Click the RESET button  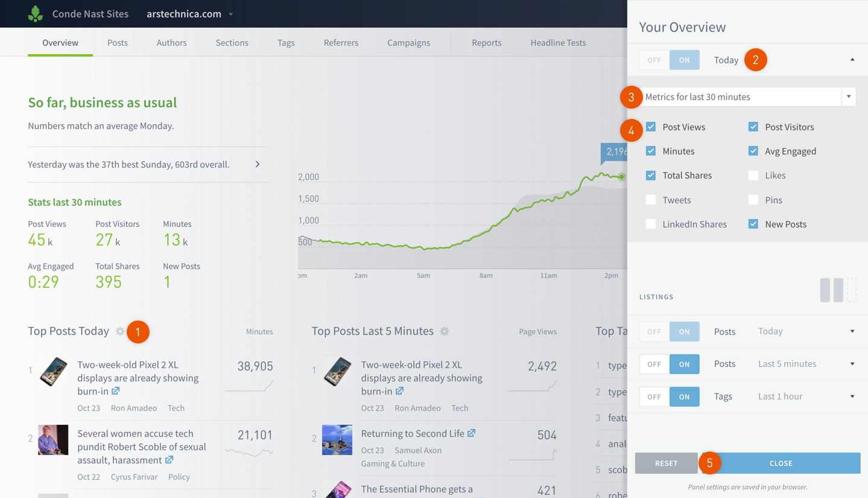pos(667,463)
